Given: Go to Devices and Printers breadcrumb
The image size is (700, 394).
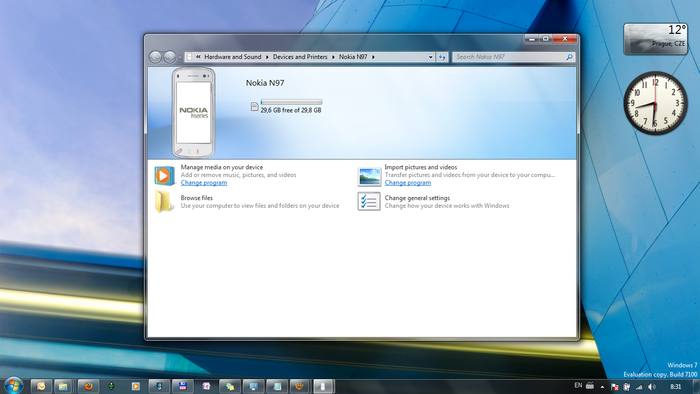Looking at the screenshot, I should tap(300, 57).
